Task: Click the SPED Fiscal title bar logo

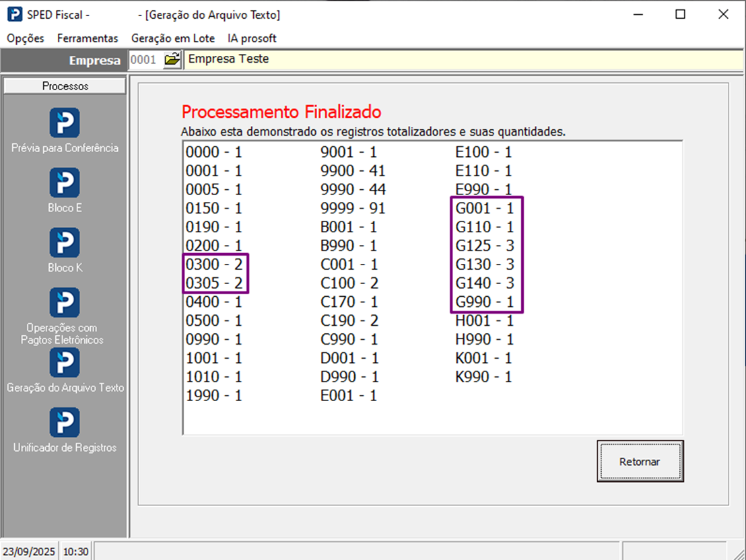Action: (13, 14)
